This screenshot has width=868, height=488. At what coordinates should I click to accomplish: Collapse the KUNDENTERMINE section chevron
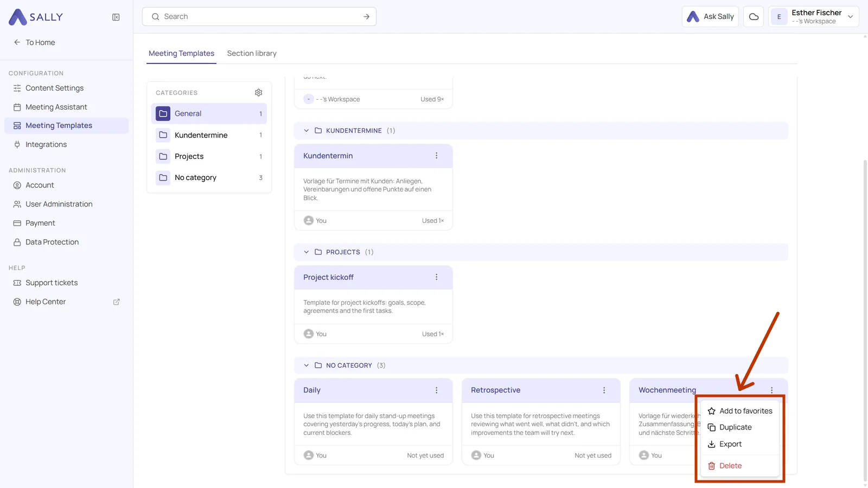point(307,131)
